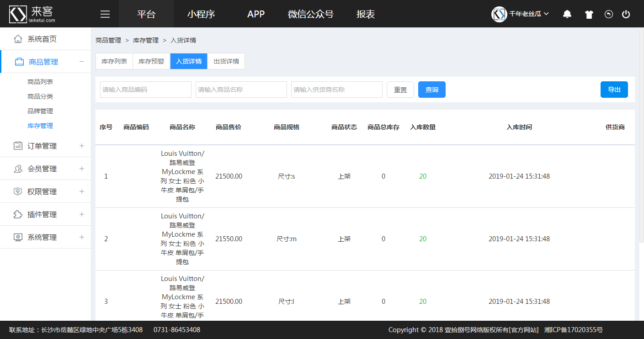Click the 商品总库存 column header
The image size is (644, 339).
tap(383, 127)
